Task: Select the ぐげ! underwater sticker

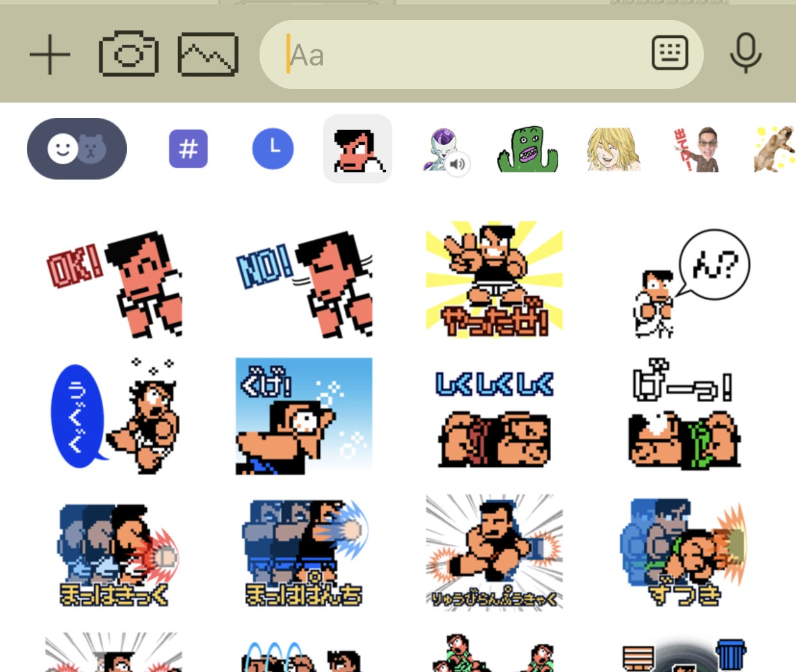Action: click(x=304, y=416)
